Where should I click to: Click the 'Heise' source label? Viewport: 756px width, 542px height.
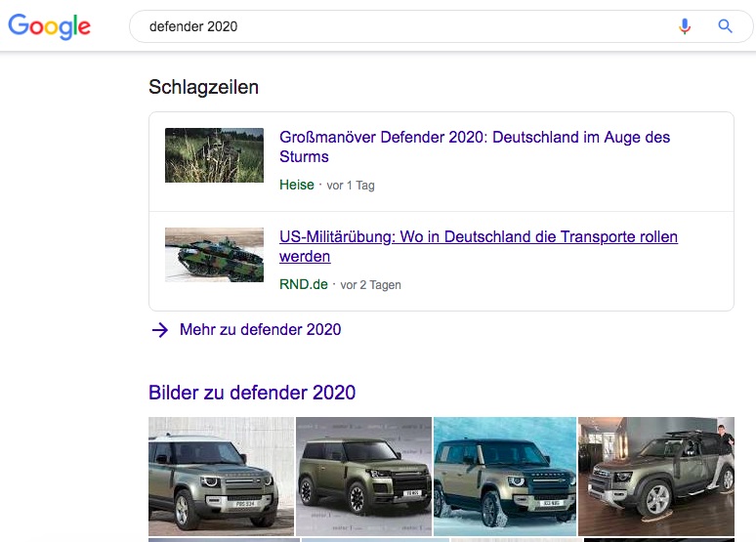297,185
